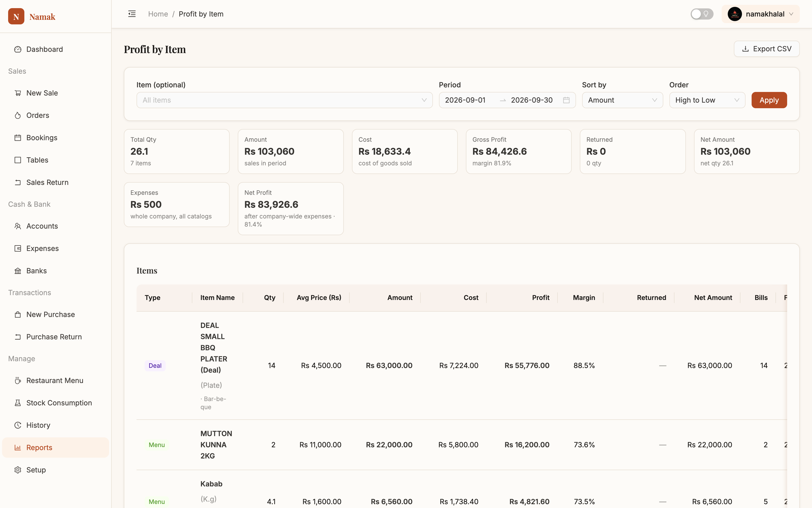
Task: Open Expenses in the sidebar
Action: [55, 248]
